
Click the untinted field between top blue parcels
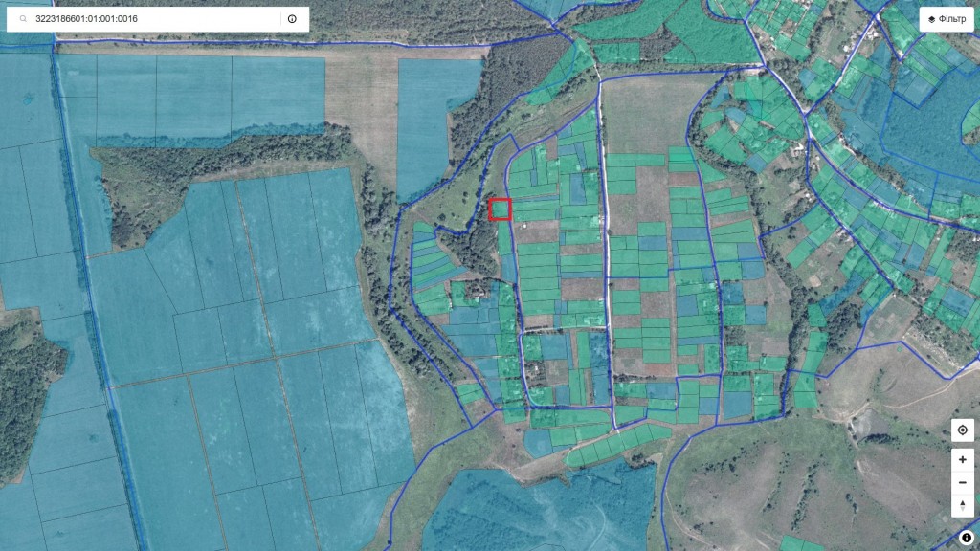click(364, 96)
